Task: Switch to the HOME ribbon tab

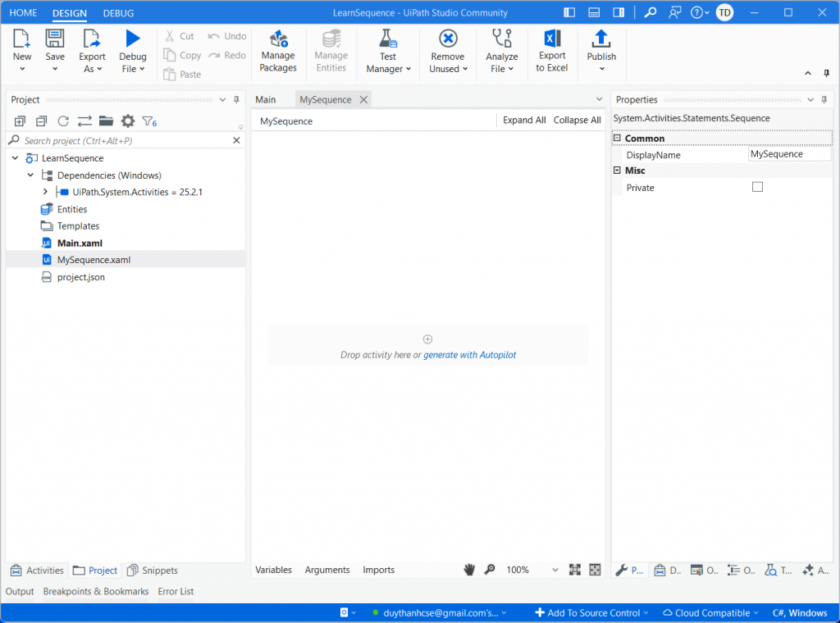Action: coord(24,13)
